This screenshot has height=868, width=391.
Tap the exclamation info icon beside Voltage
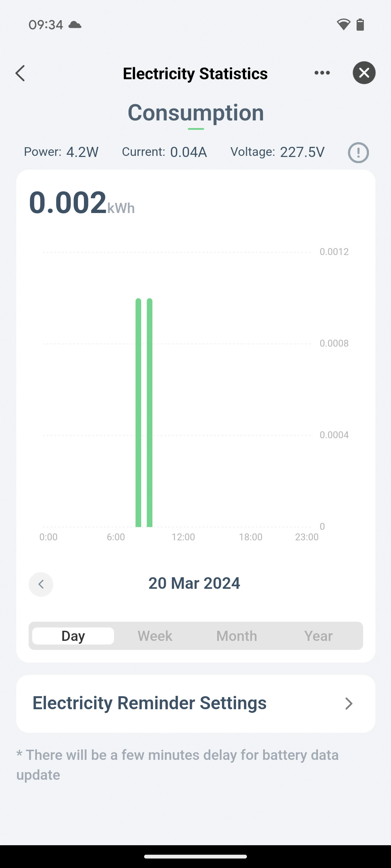[358, 153]
